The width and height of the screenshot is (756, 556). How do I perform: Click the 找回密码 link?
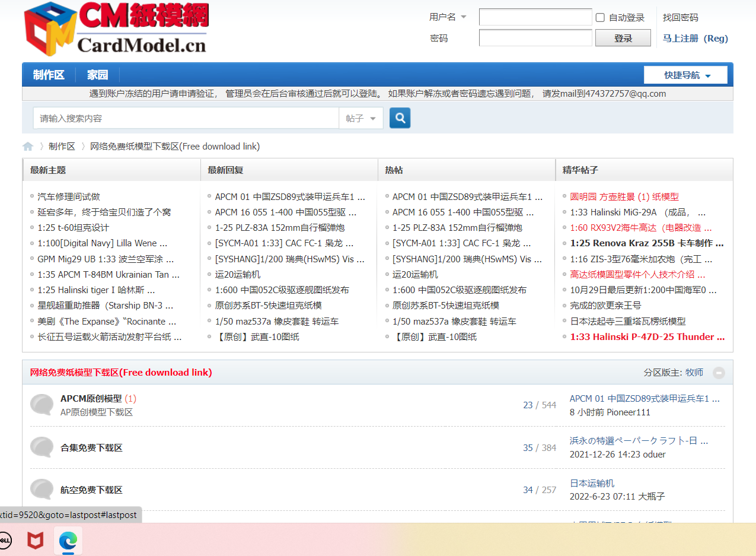(681, 18)
